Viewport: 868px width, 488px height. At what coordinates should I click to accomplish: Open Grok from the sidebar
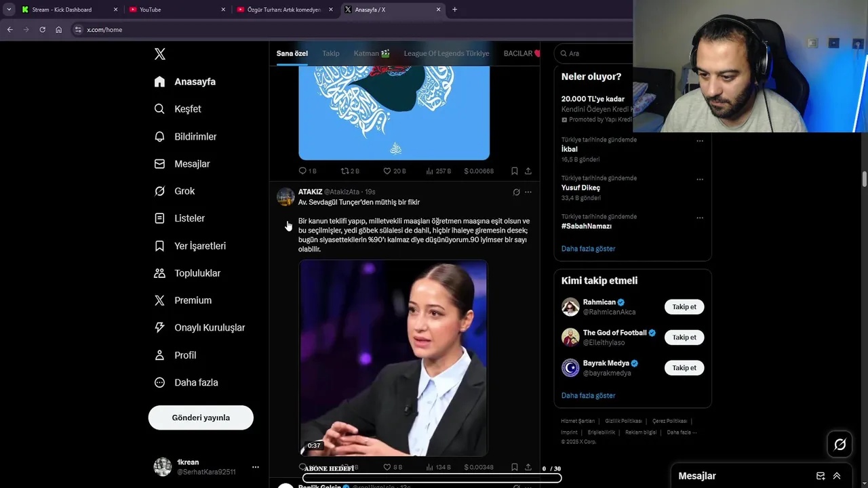click(174, 191)
